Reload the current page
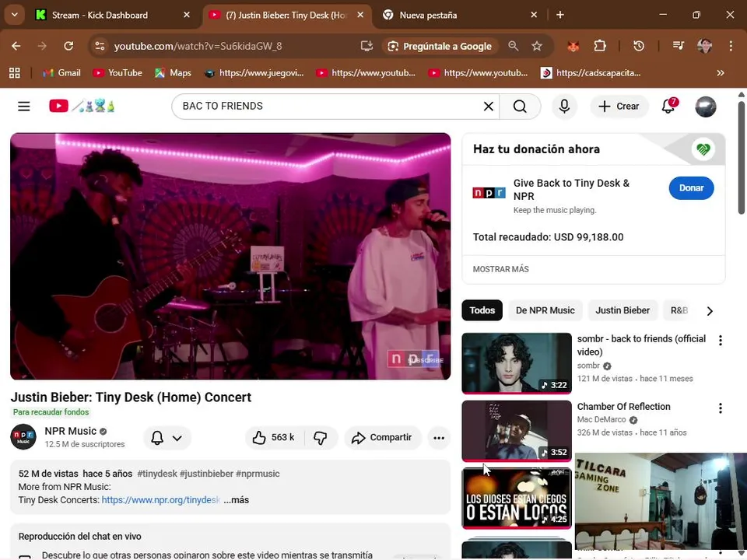 pos(68,46)
